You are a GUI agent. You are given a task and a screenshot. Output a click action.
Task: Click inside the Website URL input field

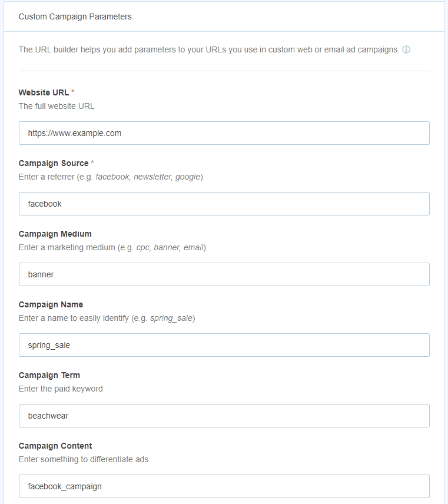[224, 133]
